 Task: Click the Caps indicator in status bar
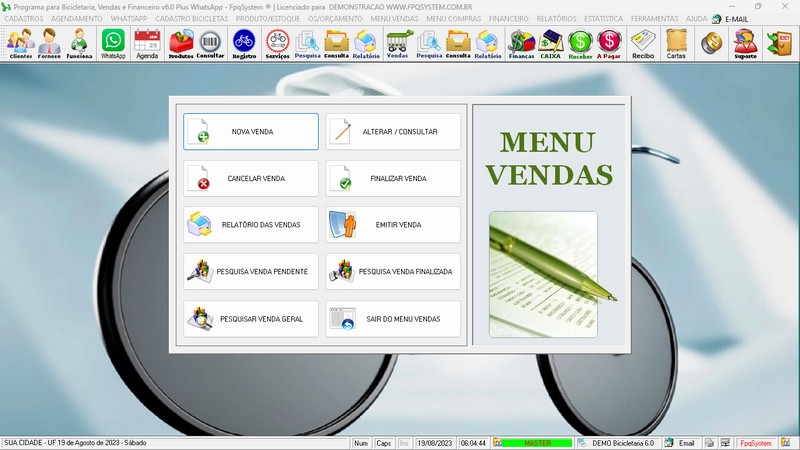tap(383, 443)
